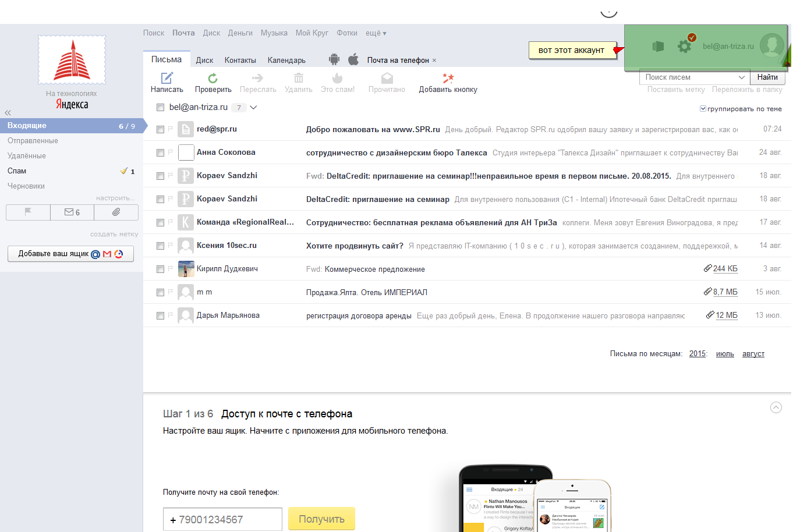Filter messages by important flag
This screenshot has height=532, width=793.
28,212
